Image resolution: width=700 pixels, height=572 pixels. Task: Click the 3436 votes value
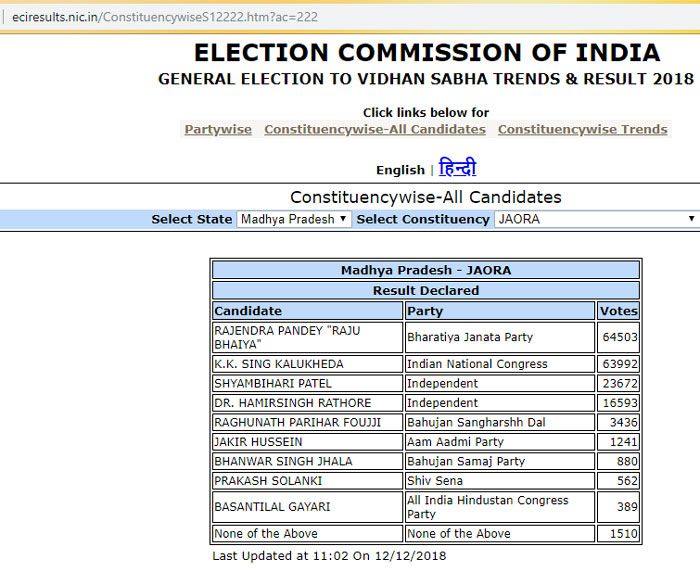(623, 422)
